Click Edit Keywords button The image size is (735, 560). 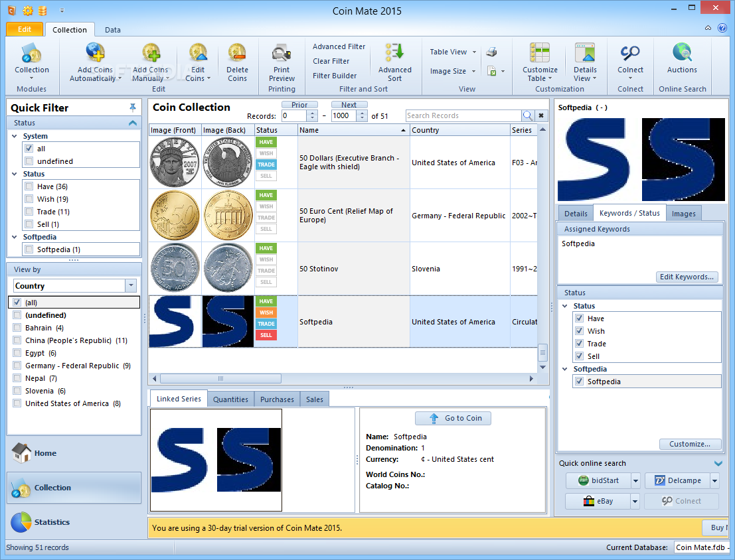pos(687,277)
